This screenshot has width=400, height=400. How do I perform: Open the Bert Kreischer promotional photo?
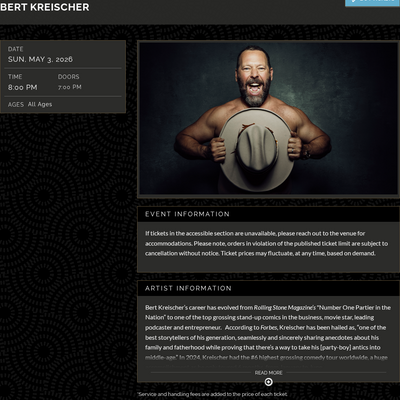(x=268, y=118)
